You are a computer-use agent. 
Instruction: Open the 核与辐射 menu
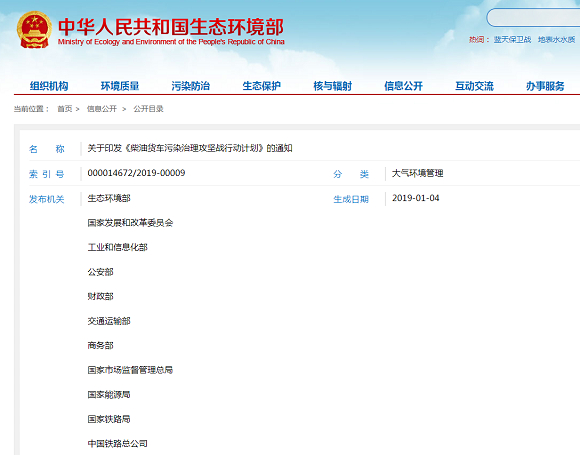tap(333, 86)
